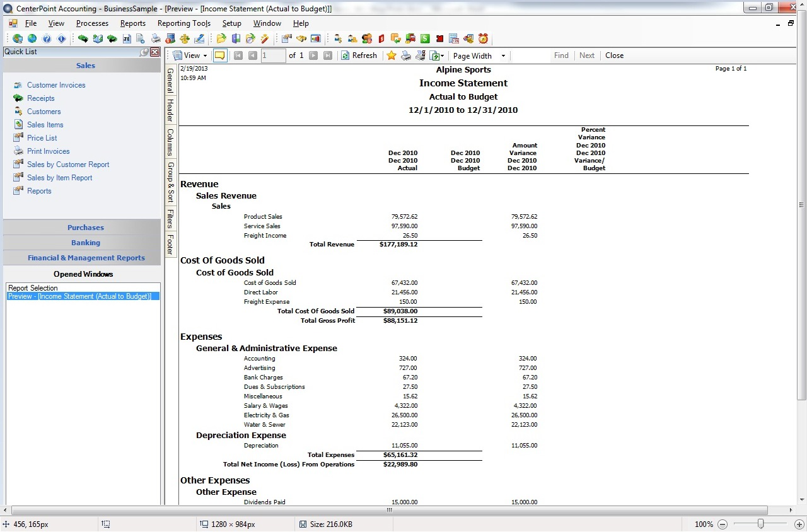Click the Refresh button

coord(359,55)
